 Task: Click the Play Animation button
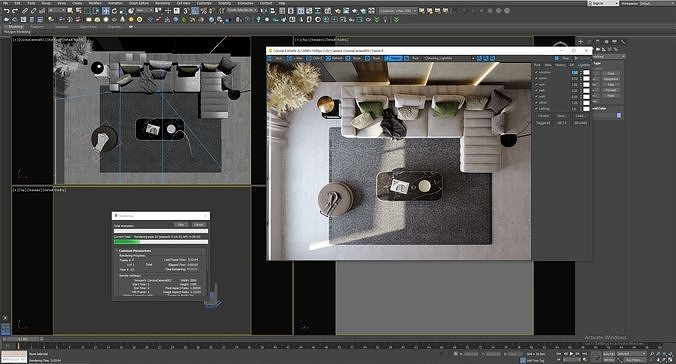pos(572,354)
